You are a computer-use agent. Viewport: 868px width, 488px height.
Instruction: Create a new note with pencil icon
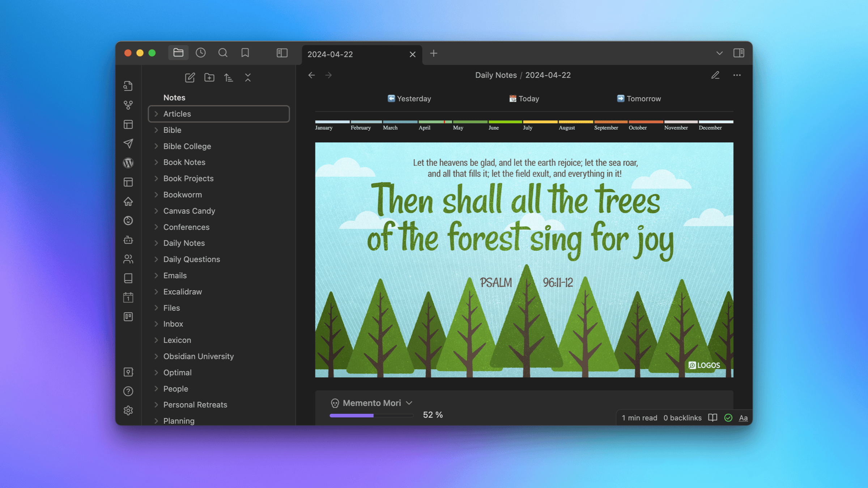pos(190,77)
